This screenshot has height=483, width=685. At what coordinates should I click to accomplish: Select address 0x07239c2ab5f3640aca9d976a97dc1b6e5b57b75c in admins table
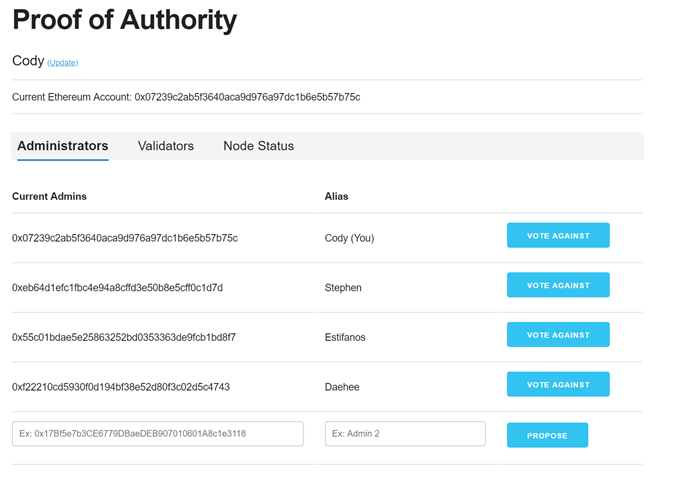125,238
